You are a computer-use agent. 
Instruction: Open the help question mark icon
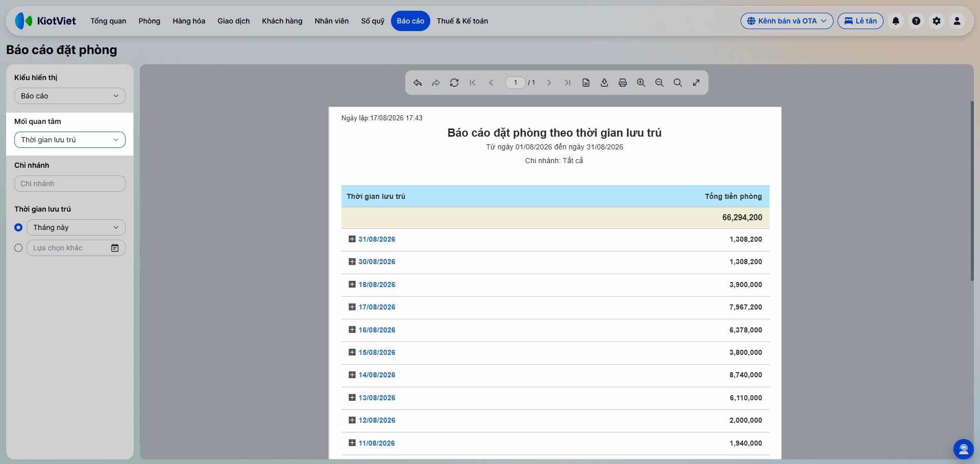click(916, 21)
